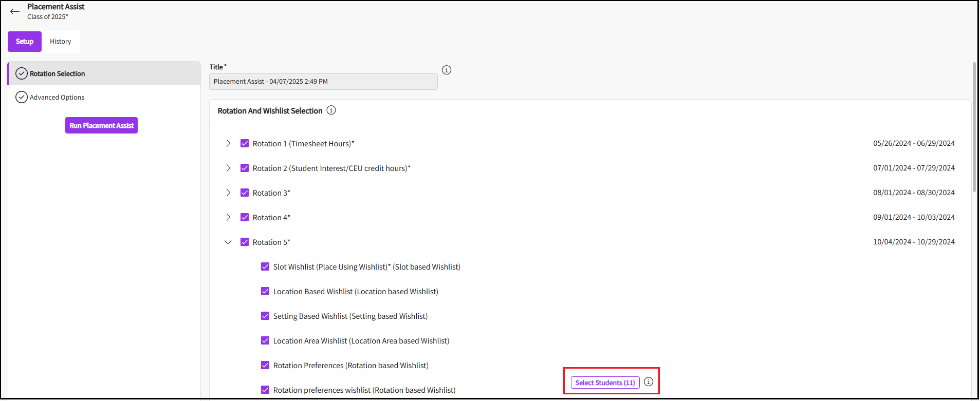Click the Run Placement Assist button
Screen dimensions: 980x401
click(101, 126)
